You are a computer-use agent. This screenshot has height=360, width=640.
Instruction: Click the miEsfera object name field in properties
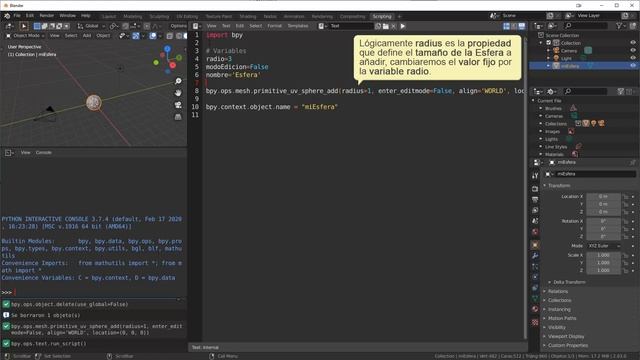pyautogui.click(x=596, y=174)
